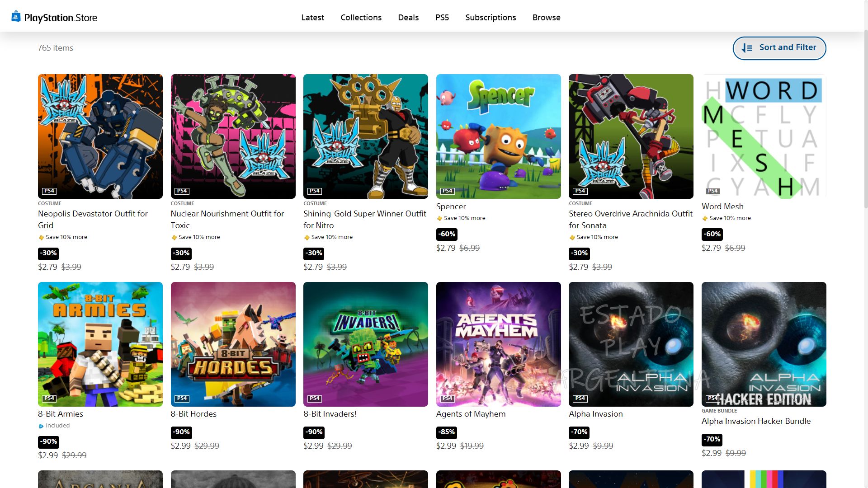Click the PlayStation Store shopping bag logo
Screen dimensions: 868x488
pos(16,17)
